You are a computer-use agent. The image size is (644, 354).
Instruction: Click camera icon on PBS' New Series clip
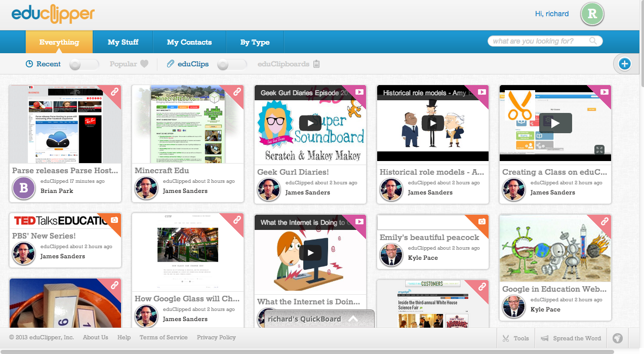tap(114, 220)
